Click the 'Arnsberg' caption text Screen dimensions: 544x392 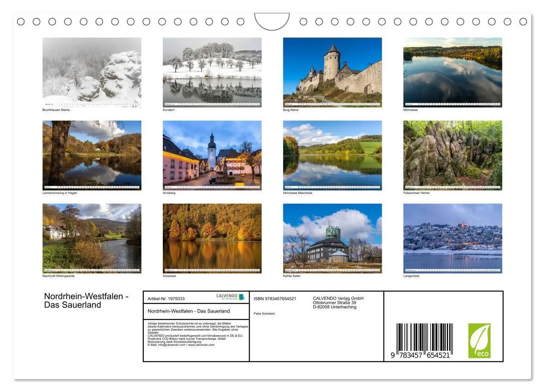[x=169, y=193]
